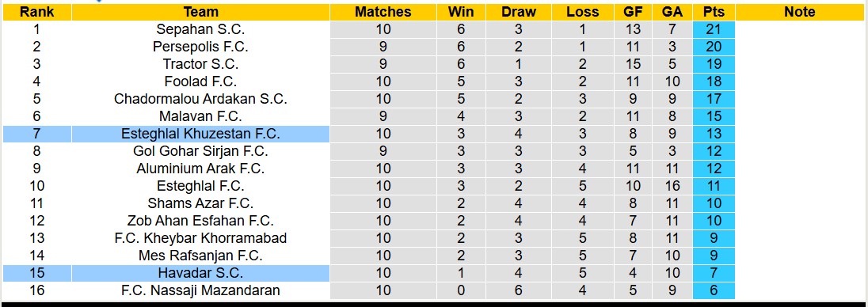Open F.C. Nassaji Mazandaran team entry
The width and height of the screenshot is (868, 307).
pos(200,290)
